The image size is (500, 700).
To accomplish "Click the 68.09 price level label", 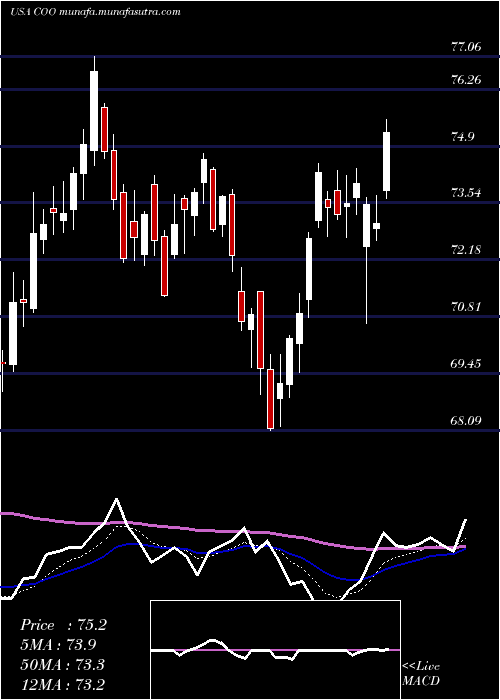I will [x=466, y=420].
